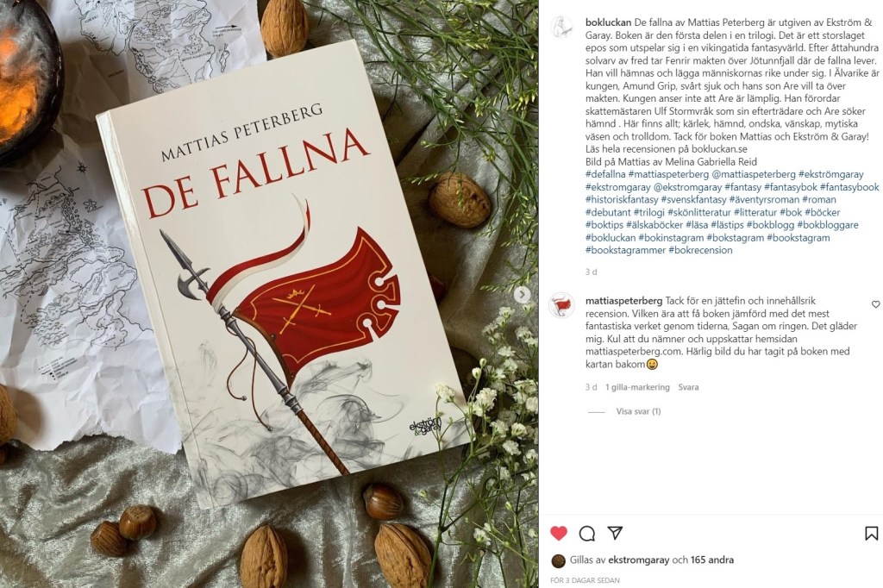Screen dimensions: 883x588
Task: Expand replies with Visa svar (1)
Action: 639,412
